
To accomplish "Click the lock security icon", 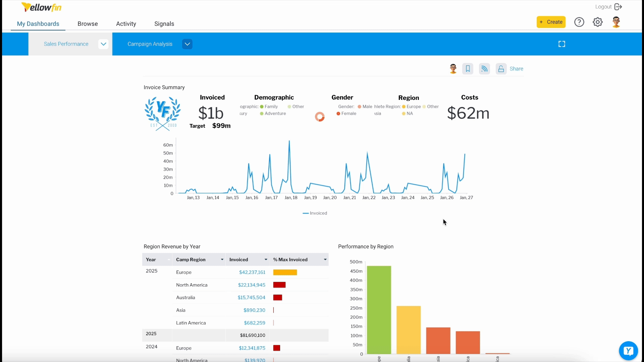I will (501, 69).
